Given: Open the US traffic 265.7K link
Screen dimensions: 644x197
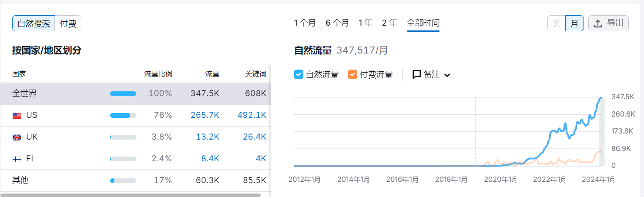Looking at the screenshot, I should coord(205,115).
